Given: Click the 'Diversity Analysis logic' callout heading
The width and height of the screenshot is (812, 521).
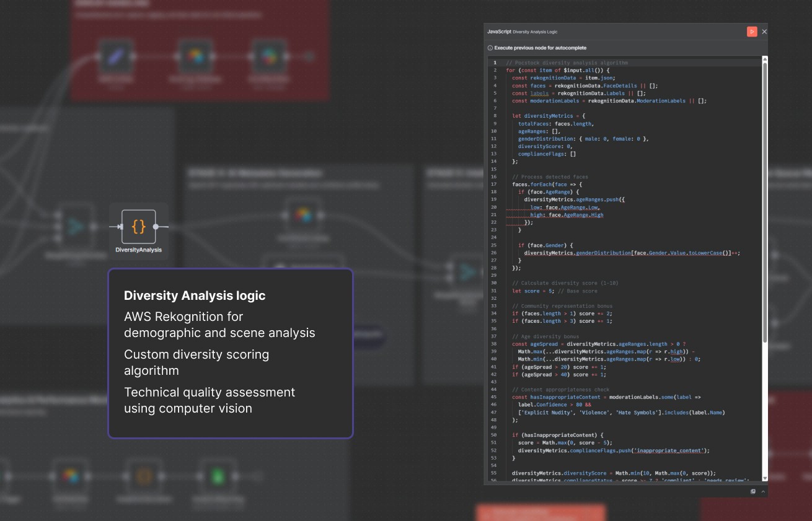Looking at the screenshot, I should [195, 296].
